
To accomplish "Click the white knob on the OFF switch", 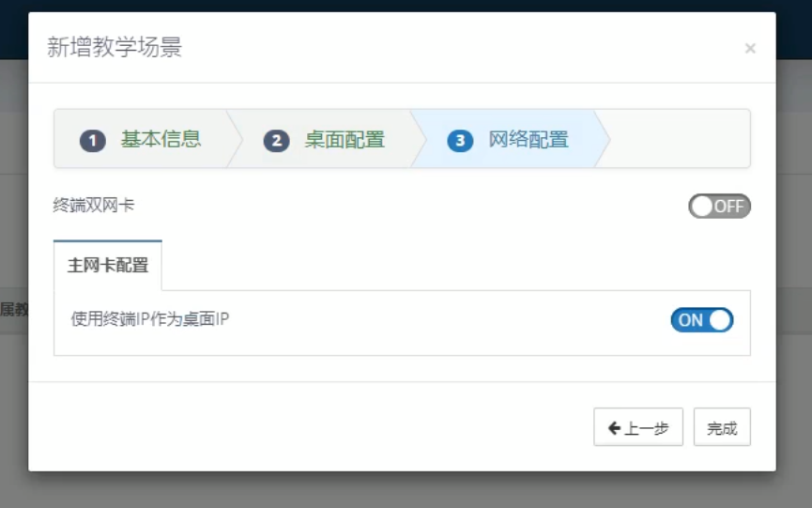I will pyautogui.click(x=702, y=207).
